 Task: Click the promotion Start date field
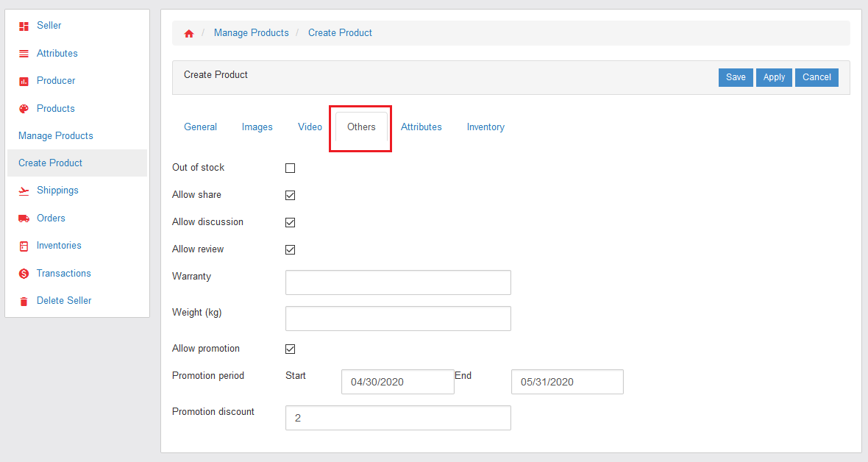pyautogui.click(x=397, y=382)
